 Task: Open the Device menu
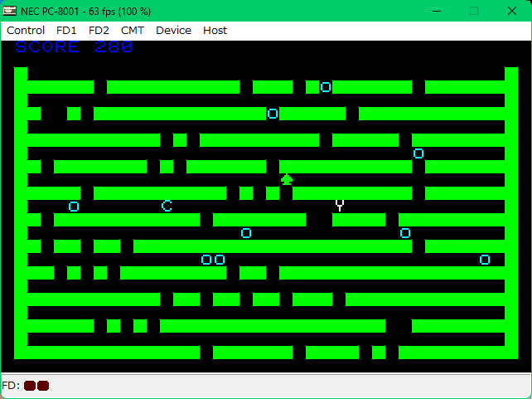pos(173,31)
